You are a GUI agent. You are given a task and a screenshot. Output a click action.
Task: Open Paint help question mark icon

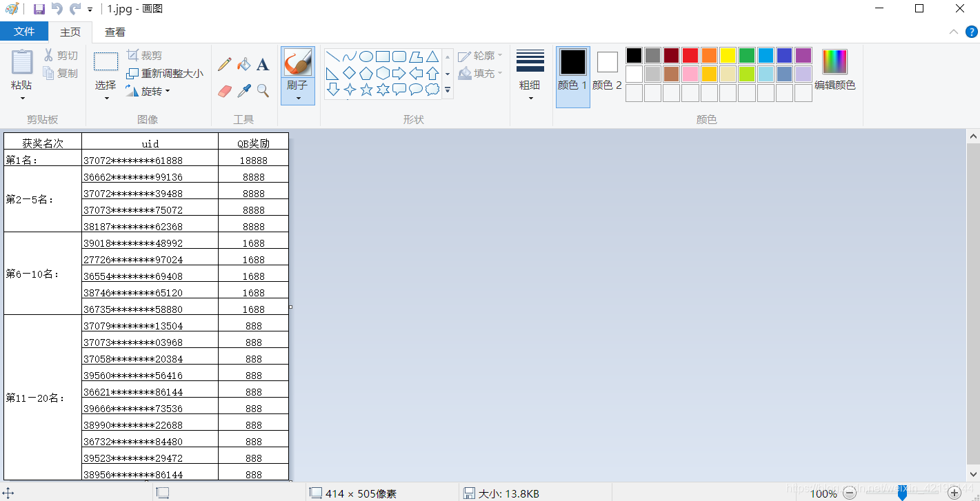(x=971, y=32)
